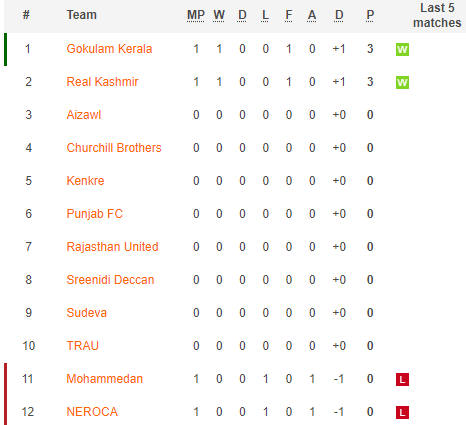This screenshot has height=425, width=466.
Task: Go to Punjab FC team page
Action: [95, 214]
